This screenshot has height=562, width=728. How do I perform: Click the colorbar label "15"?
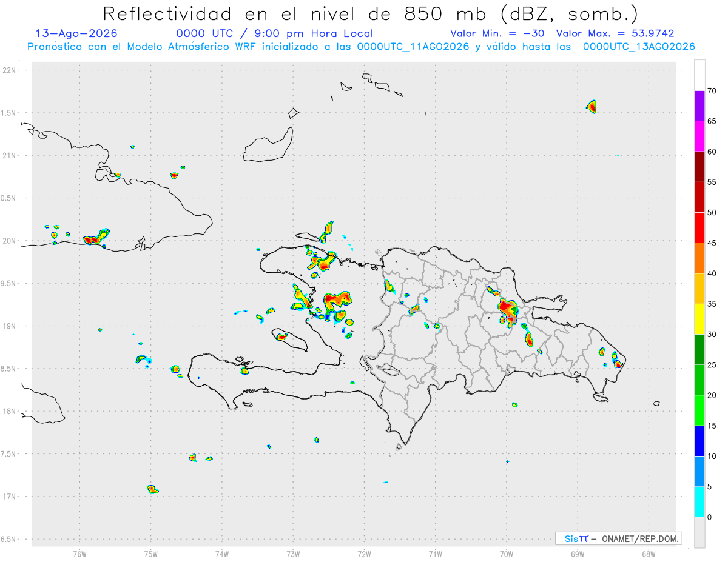tap(712, 426)
